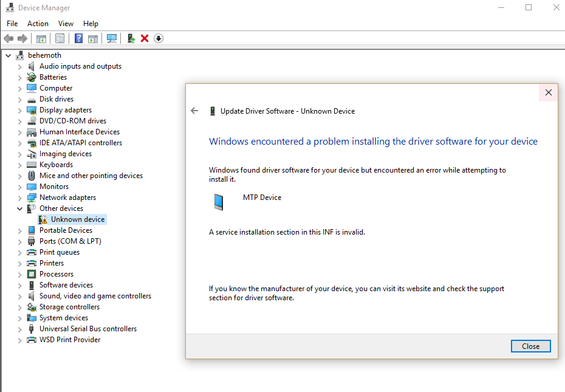Select the WSD Print Provider tree item
Image resolution: width=565 pixels, height=392 pixels.
point(70,340)
